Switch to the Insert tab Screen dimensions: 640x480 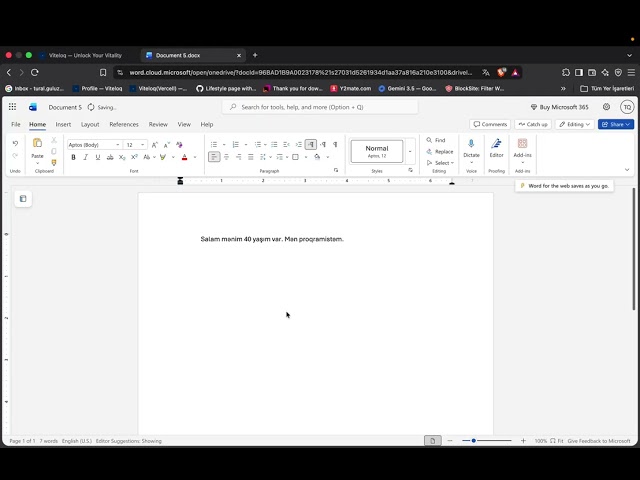[63, 124]
